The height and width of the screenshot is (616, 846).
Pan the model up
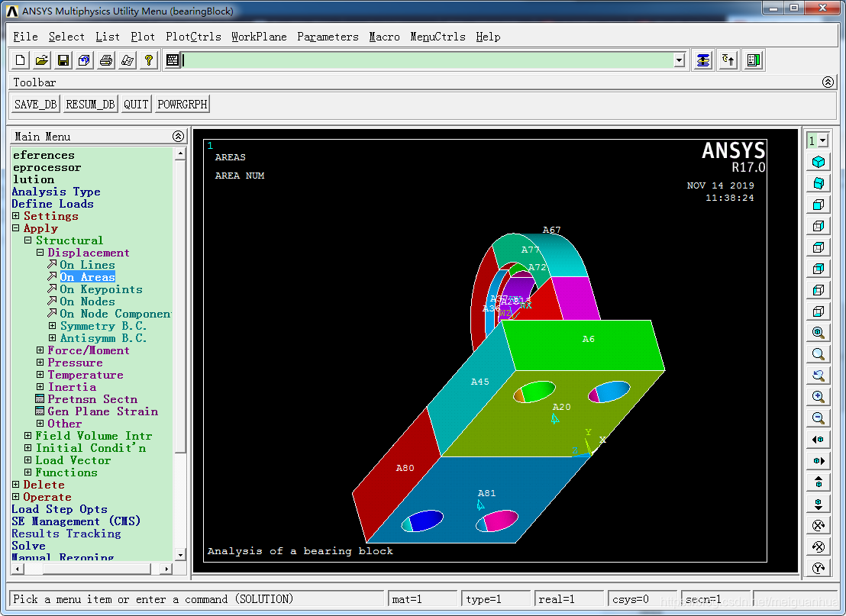[818, 482]
